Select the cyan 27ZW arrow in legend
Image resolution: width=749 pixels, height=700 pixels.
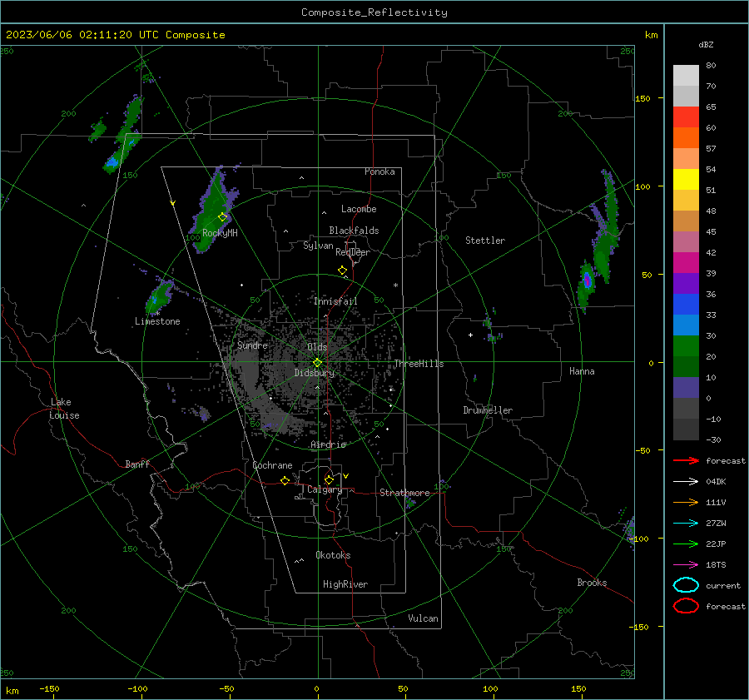tap(686, 524)
